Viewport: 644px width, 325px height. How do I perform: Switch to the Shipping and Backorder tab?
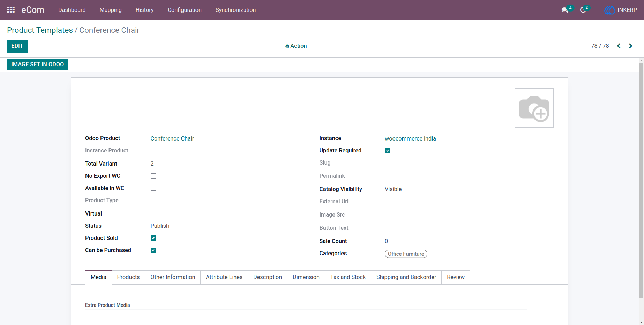pos(406,277)
